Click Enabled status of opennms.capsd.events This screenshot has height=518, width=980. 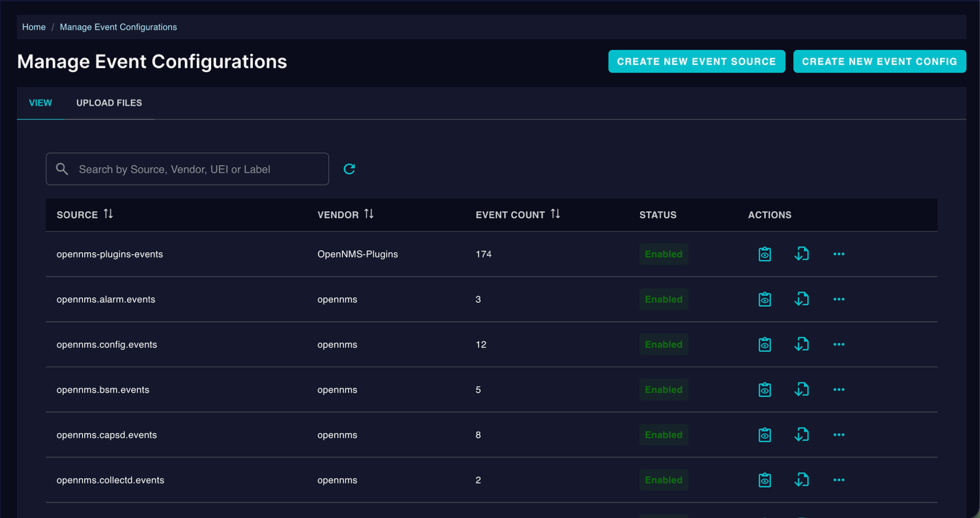point(663,435)
